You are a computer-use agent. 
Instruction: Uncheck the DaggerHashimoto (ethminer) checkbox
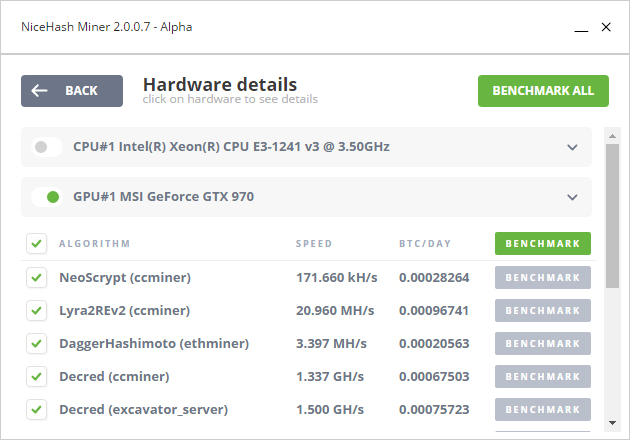point(37,343)
